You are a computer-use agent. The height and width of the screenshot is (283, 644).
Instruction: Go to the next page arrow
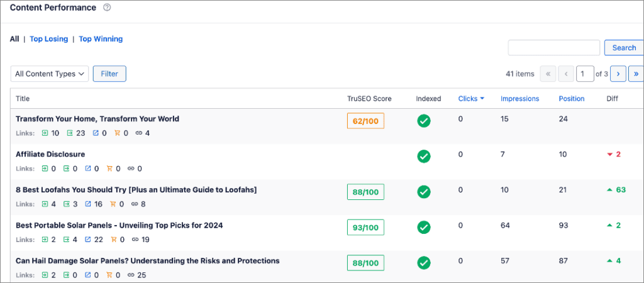coord(618,74)
